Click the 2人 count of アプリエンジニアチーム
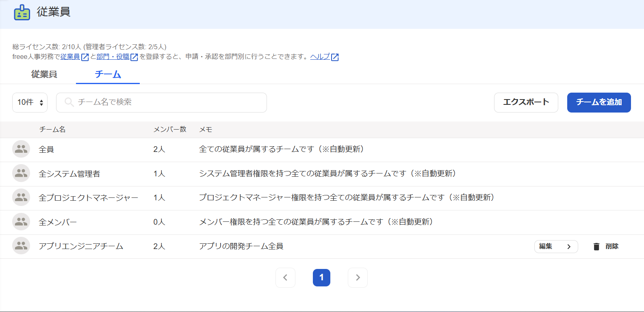 159,246
